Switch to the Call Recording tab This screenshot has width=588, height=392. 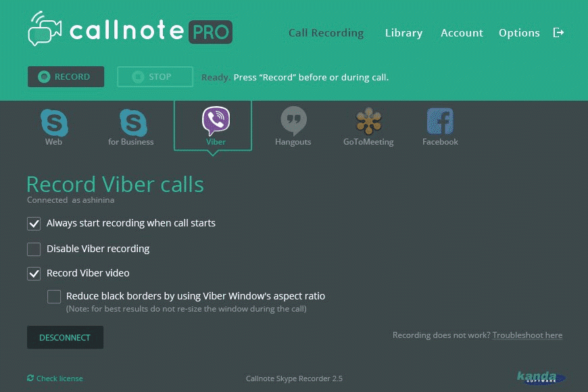[326, 33]
